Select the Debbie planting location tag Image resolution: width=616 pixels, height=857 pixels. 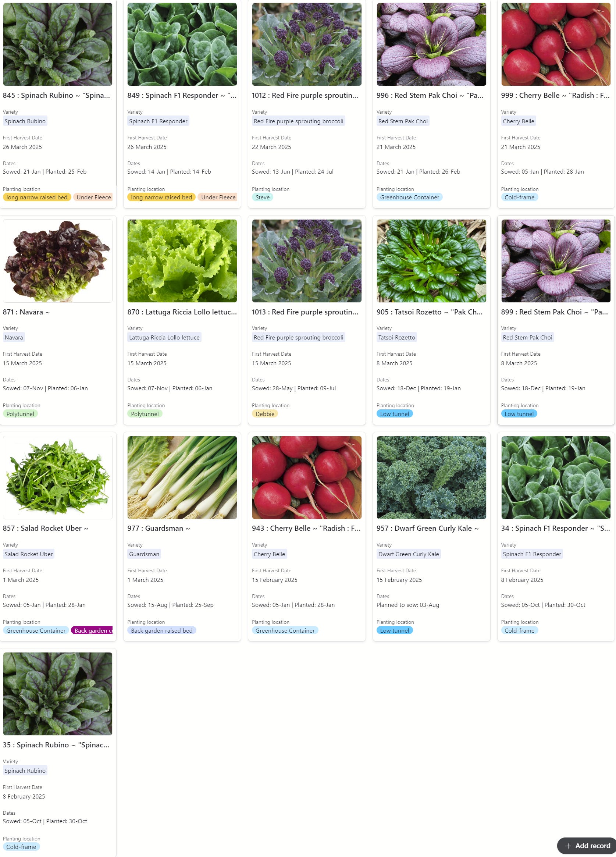pyautogui.click(x=265, y=414)
